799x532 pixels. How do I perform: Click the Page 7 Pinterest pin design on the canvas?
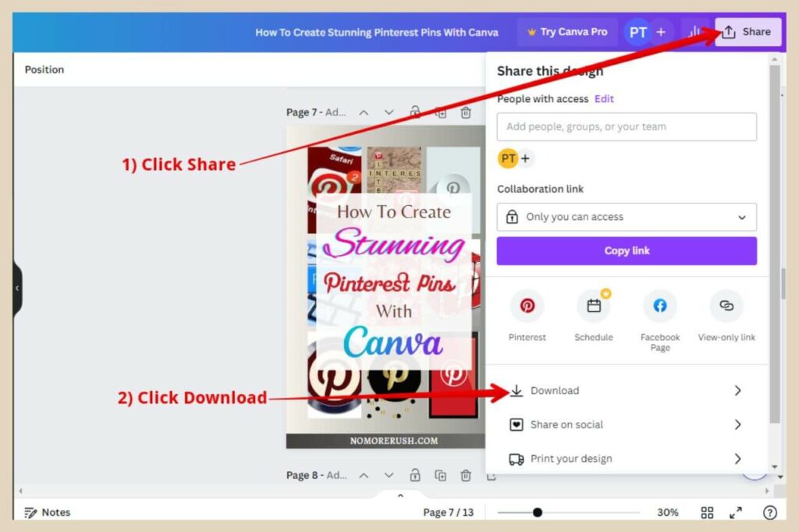coord(385,287)
